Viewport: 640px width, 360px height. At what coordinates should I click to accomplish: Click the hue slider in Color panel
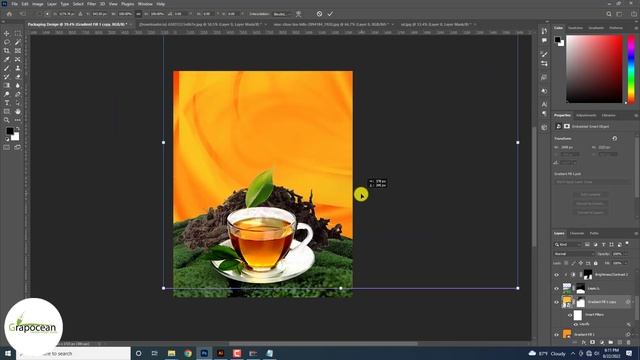(x=631, y=69)
